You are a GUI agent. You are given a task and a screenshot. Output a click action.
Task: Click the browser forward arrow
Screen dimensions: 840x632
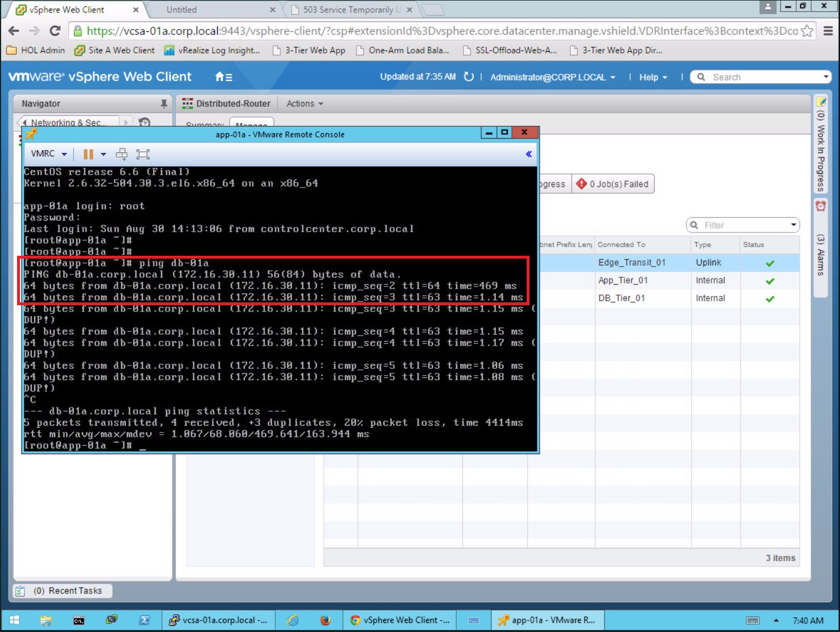pyautogui.click(x=34, y=31)
